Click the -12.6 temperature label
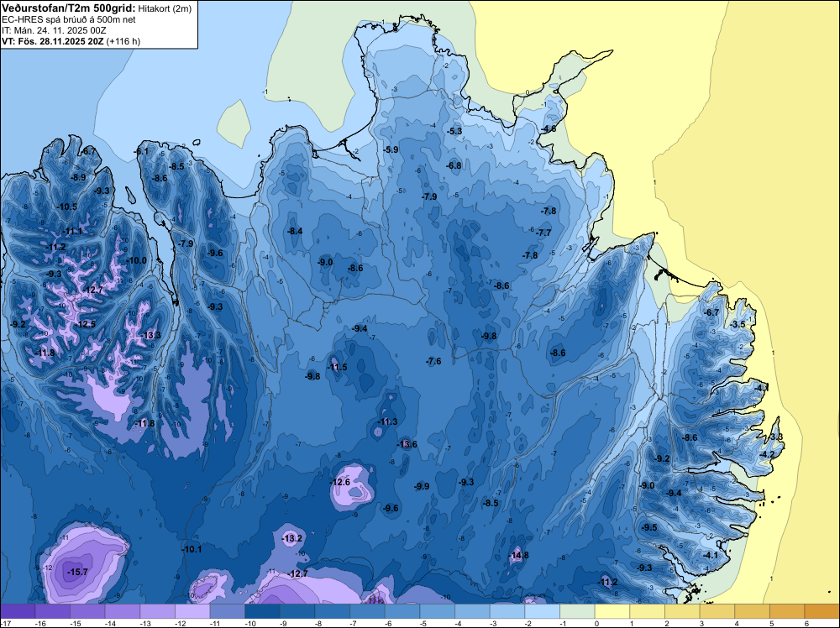 click(x=339, y=482)
